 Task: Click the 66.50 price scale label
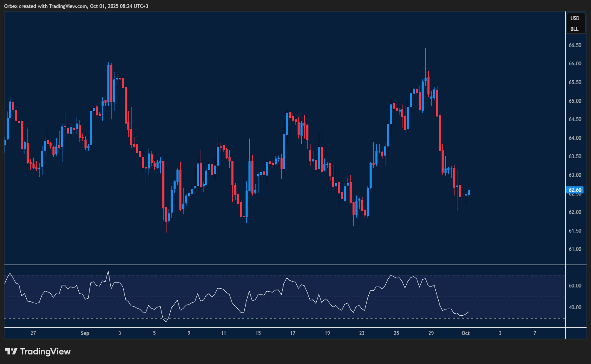pyautogui.click(x=575, y=45)
